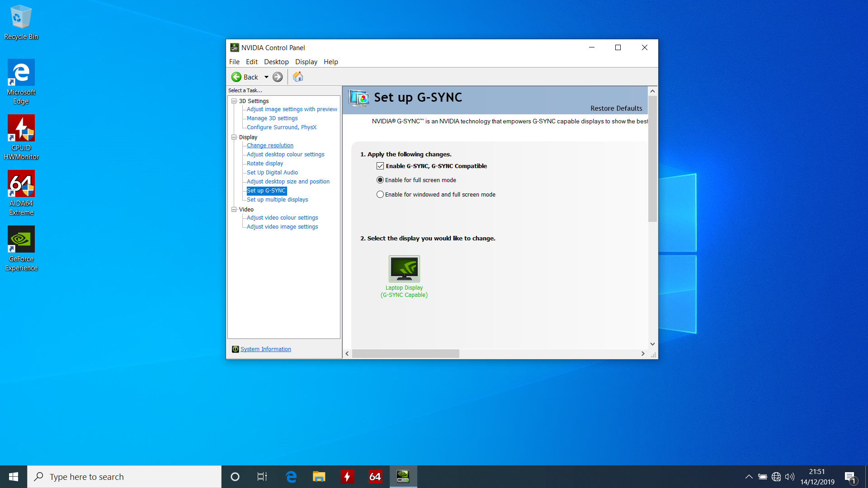868x488 pixels.
Task: Select Set up G-SYNC tree item
Action: (266, 191)
